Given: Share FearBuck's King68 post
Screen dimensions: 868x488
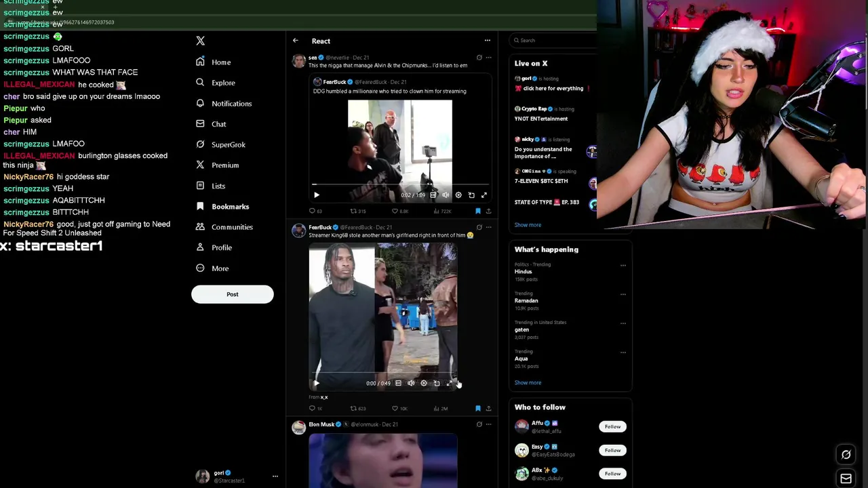Looking at the screenshot, I should 488,409.
